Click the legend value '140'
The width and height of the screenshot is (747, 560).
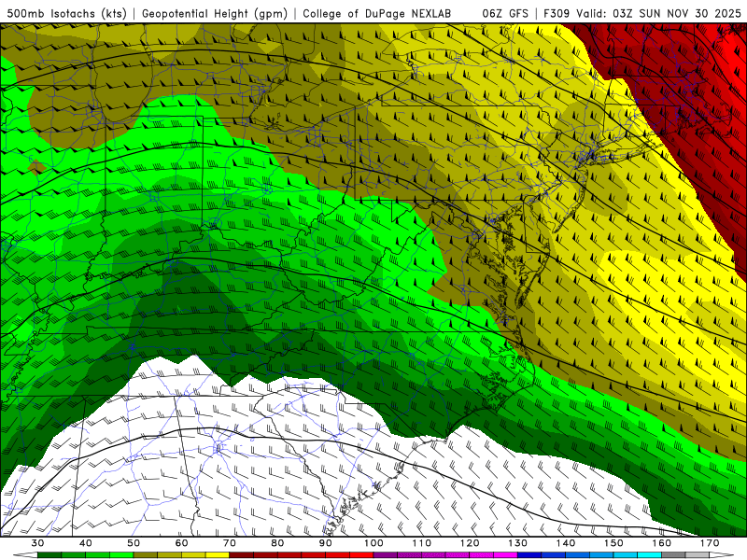pyautogui.click(x=566, y=543)
